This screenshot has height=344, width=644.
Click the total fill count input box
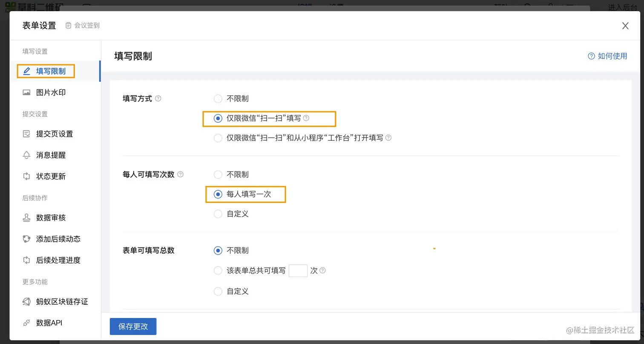pyautogui.click(x=298, y=271)
